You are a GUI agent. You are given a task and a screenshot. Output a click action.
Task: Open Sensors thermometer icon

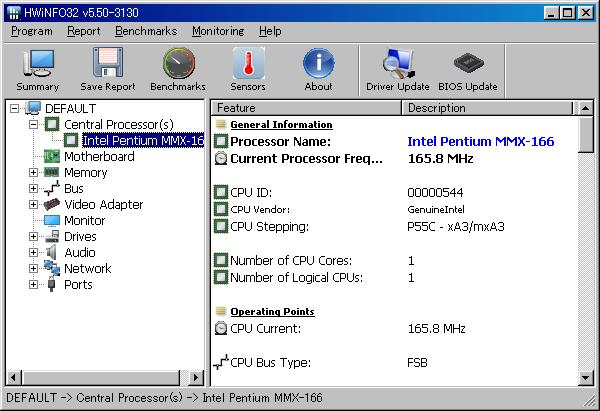tap(248, 63)
